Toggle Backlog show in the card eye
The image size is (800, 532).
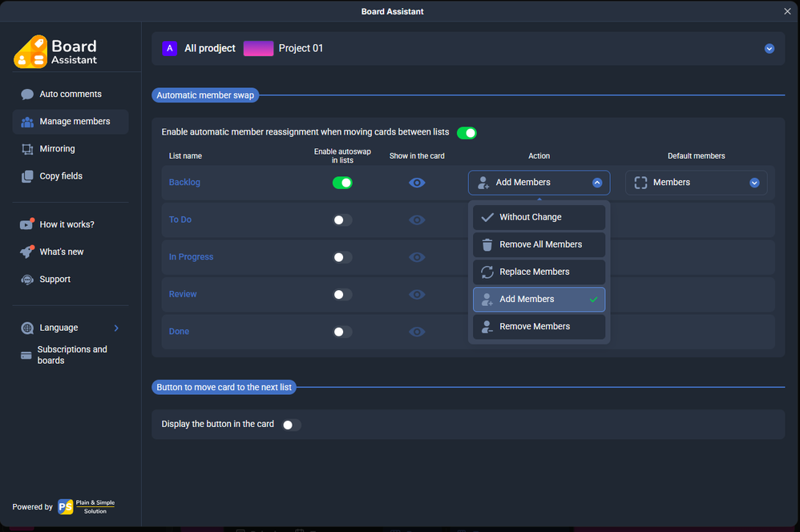417,183
